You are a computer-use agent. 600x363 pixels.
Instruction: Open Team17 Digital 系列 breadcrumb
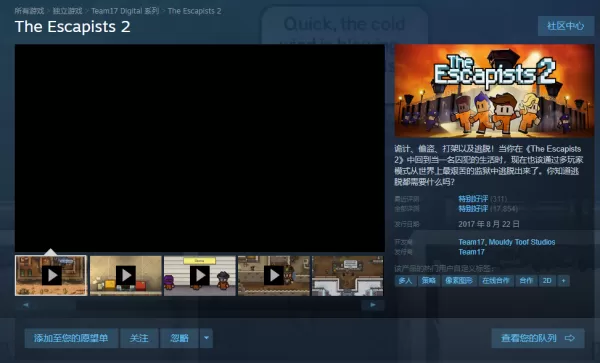pyautogui.click(x=125, y=11)
